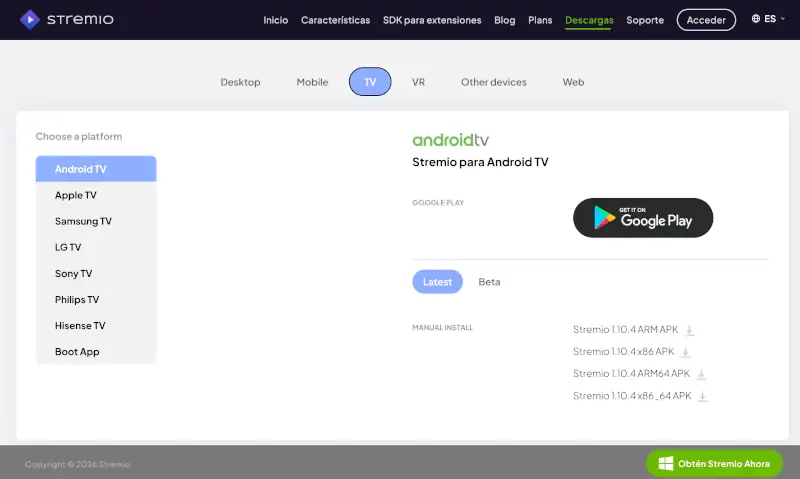Click the Acceder button
This screenshot has width=800, height=479.
pos(706,20)
